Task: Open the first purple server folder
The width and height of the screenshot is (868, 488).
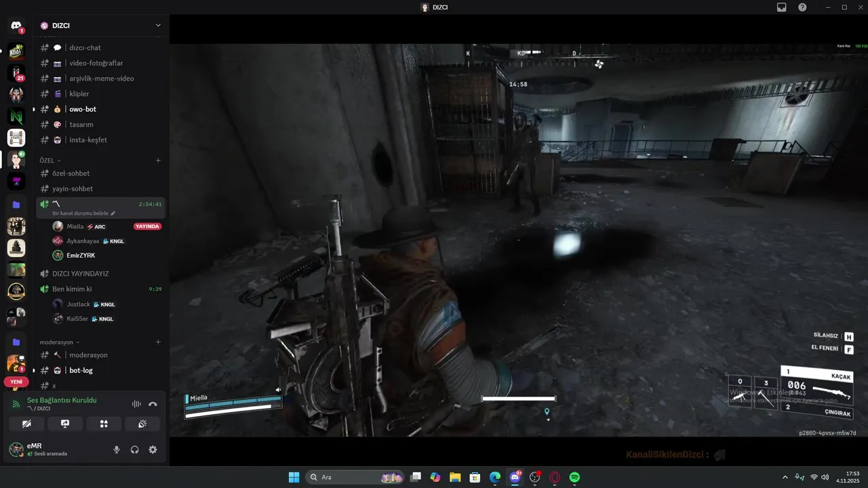Action: tap(16, 205)
